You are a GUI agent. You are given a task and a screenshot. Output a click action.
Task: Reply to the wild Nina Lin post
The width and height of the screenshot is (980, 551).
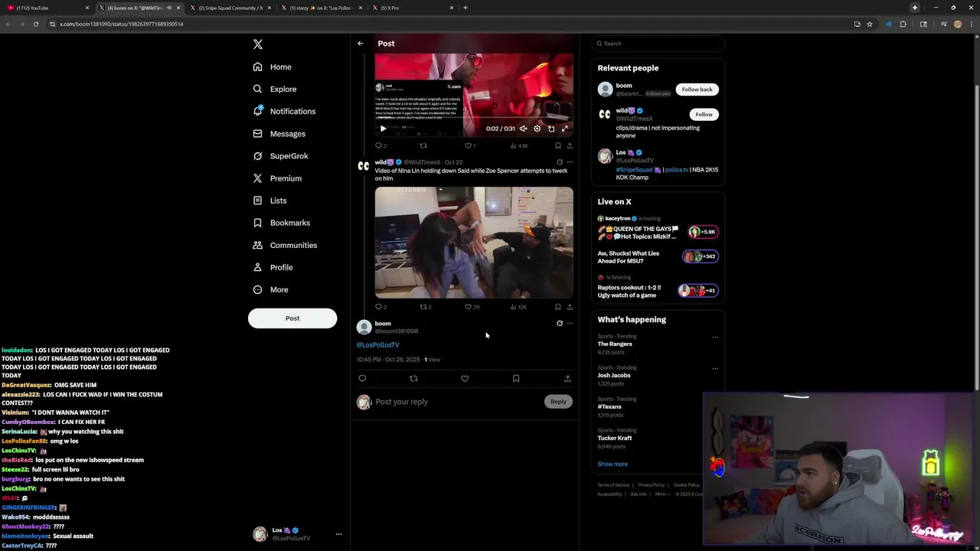380,307
